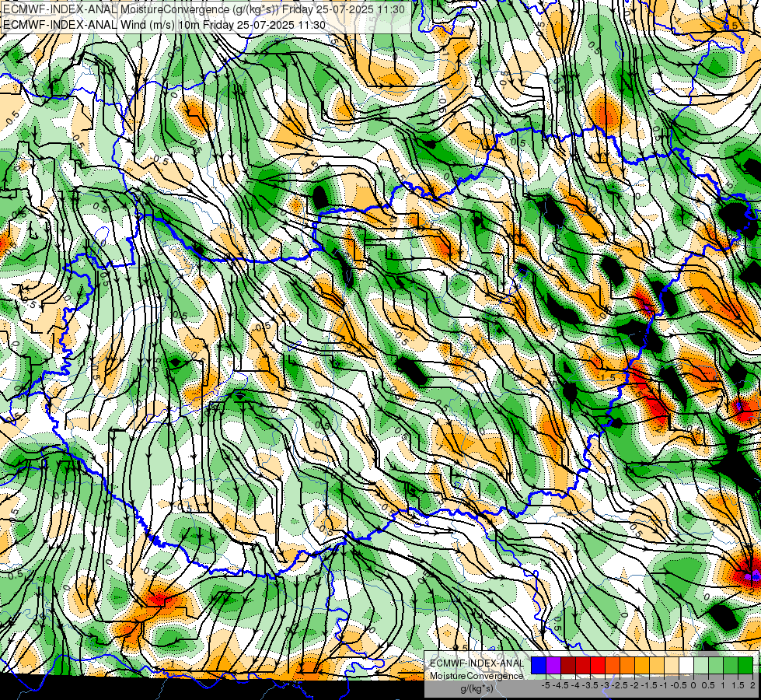Screen dimensions: 761x700
Task: Select the orange swatch between -2.5 and -2
Action: (627, 666)
